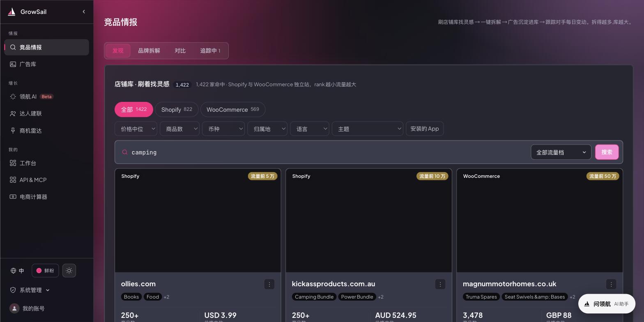Click the magnifier icon in the search bar

pos(125,152)
